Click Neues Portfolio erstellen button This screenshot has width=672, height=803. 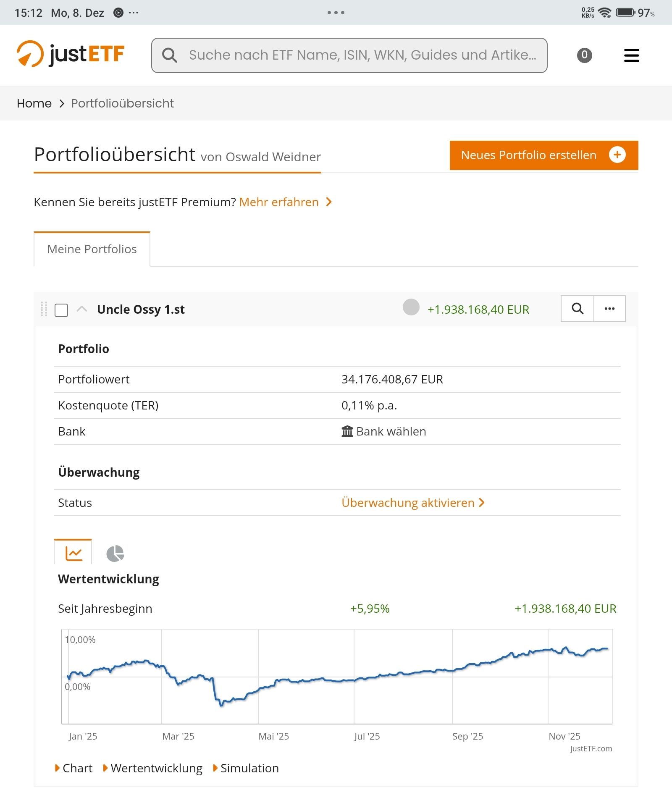pos(543,155)
